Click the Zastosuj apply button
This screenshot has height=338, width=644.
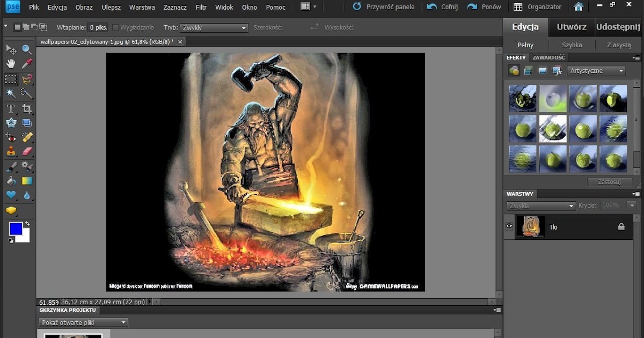[x=609, y=182]
